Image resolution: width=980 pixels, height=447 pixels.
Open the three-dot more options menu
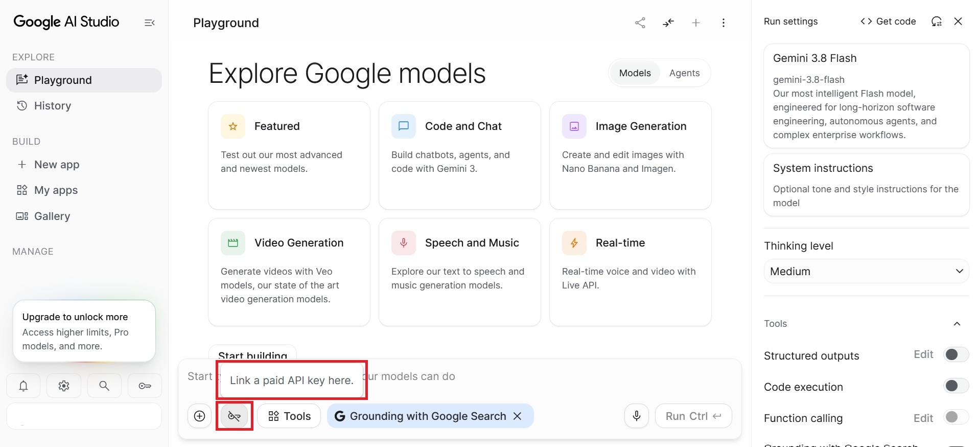coord(724,23)
